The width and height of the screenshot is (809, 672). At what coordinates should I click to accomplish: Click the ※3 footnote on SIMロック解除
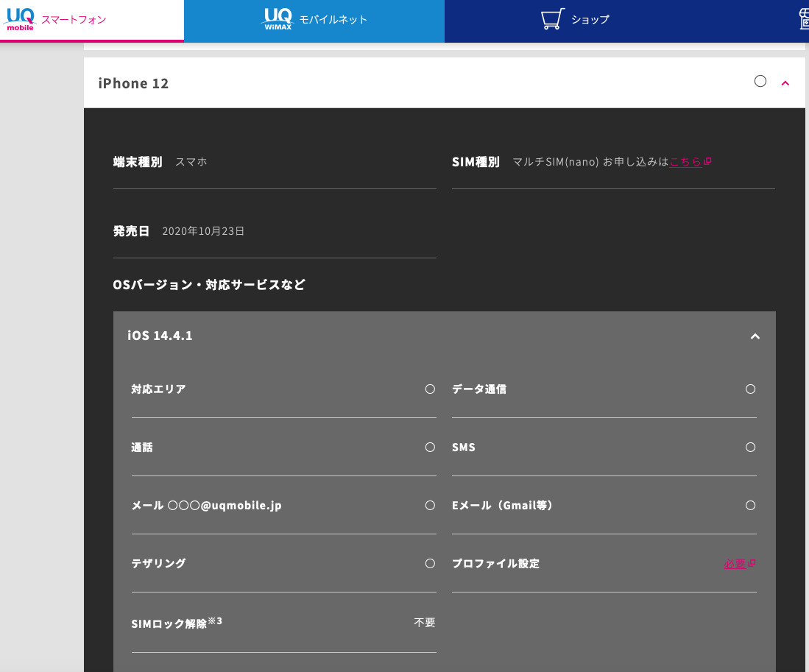coord(215,620)
